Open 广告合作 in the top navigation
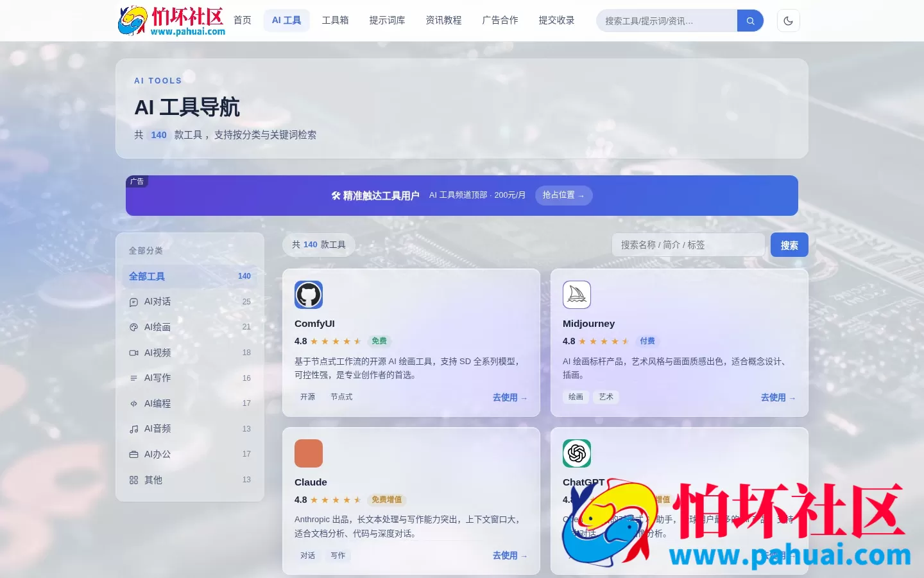924x578 pixels. [x=500, y=21]
